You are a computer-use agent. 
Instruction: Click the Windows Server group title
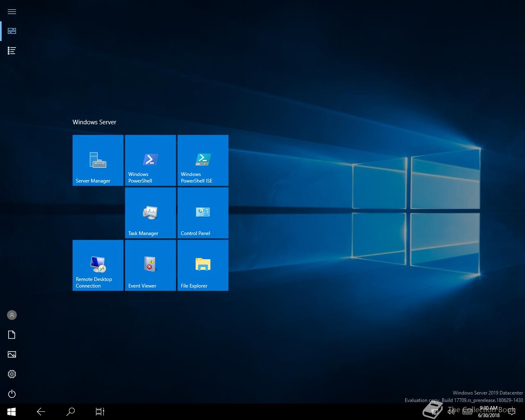94,122
